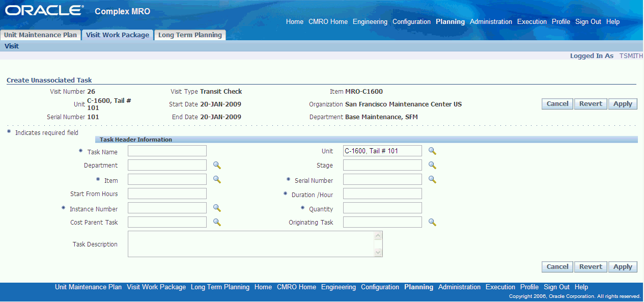Focus the Quantity input field

pos(382,208)
